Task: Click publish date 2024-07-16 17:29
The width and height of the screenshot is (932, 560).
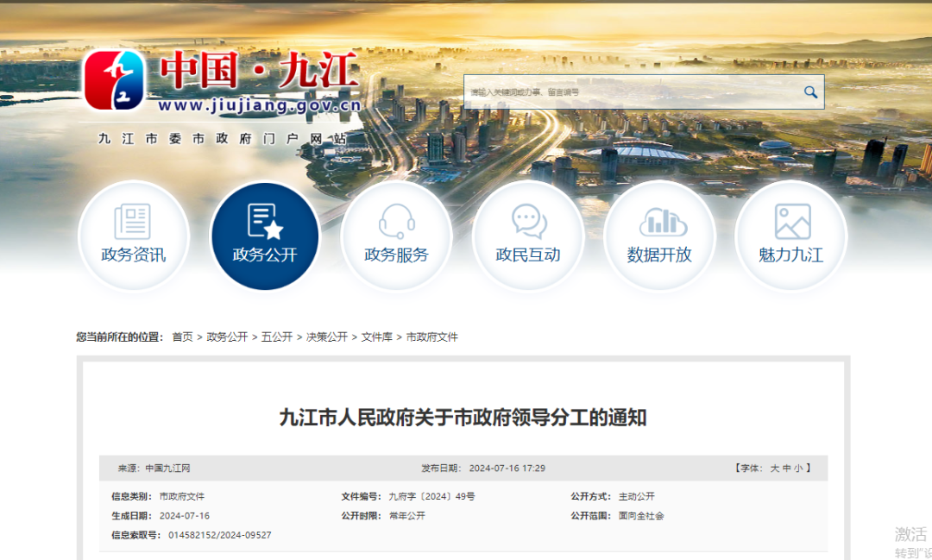Action: coord(507,469)
